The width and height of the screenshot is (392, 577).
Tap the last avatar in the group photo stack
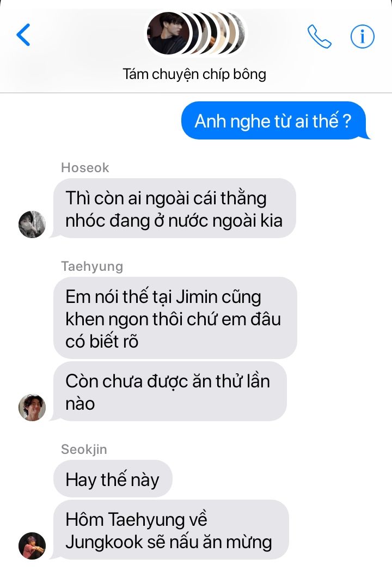(x=241, y=33)
